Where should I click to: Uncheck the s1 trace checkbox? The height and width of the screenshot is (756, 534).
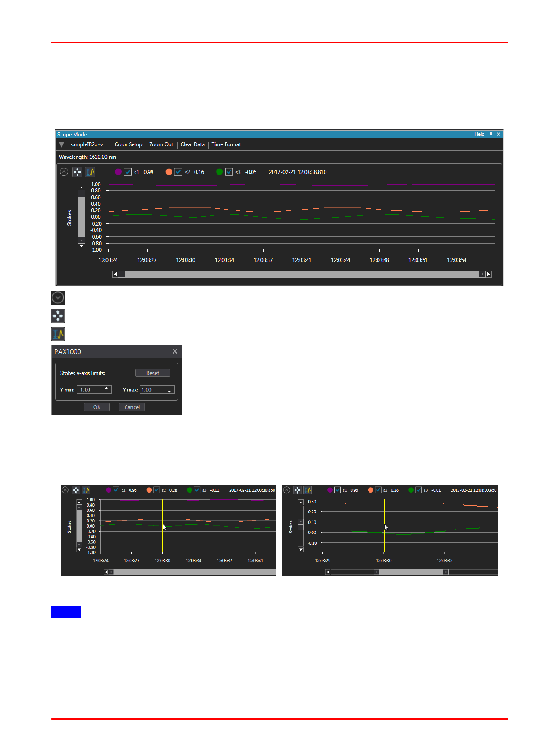[x=128, y=172]
